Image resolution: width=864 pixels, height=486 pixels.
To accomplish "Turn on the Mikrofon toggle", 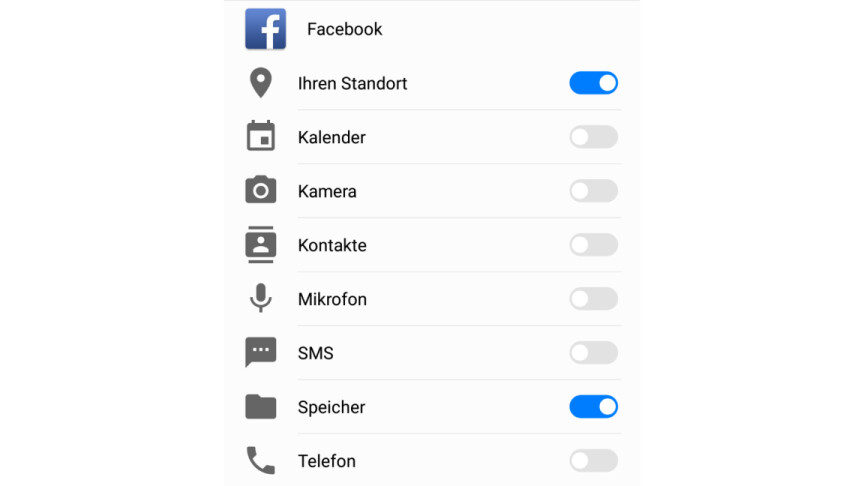I will (x=593, y=299).
